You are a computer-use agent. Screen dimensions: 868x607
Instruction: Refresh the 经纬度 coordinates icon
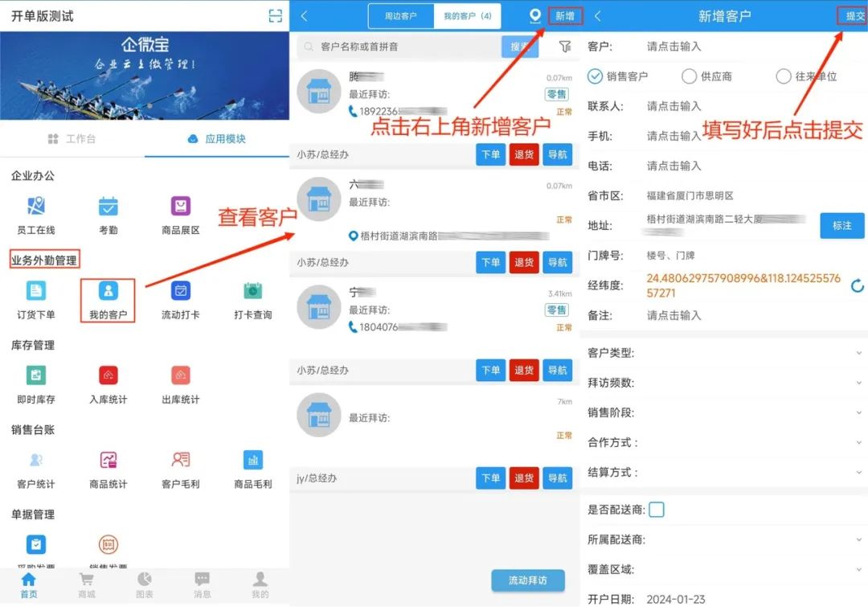857,285
